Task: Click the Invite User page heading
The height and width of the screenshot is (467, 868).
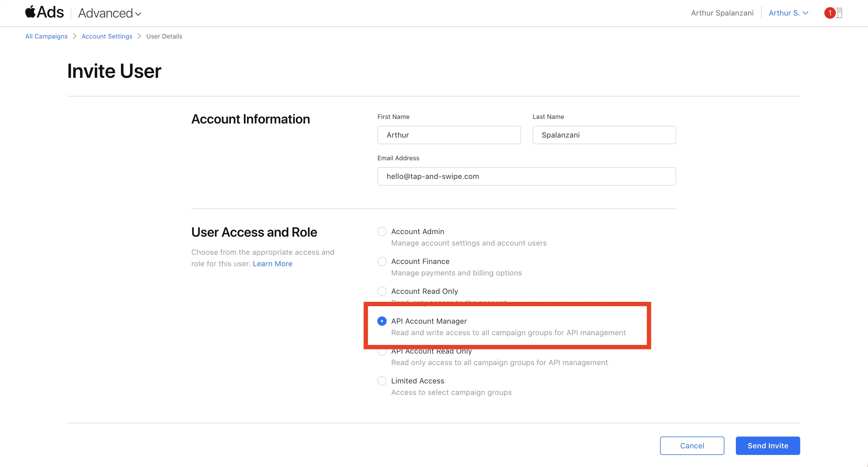Action: click(114, 71)
